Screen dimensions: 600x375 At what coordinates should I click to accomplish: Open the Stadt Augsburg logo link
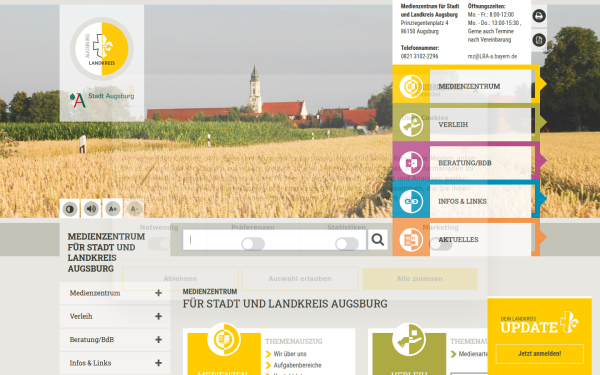coord(102,100)
